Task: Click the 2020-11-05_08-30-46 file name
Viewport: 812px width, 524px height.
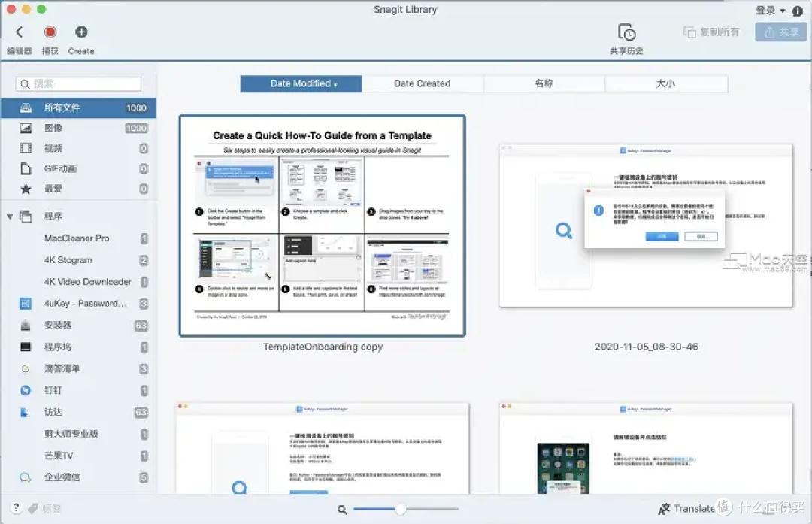Action: tap(647, 347)
